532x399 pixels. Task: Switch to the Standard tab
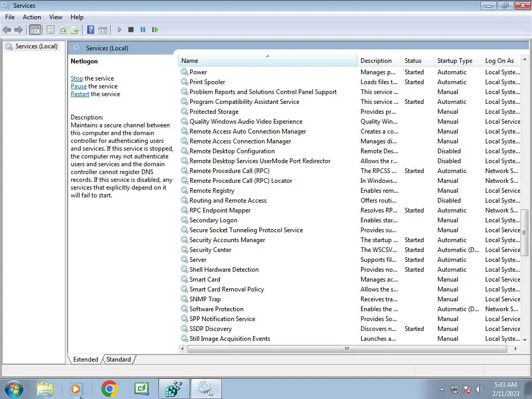118,360
